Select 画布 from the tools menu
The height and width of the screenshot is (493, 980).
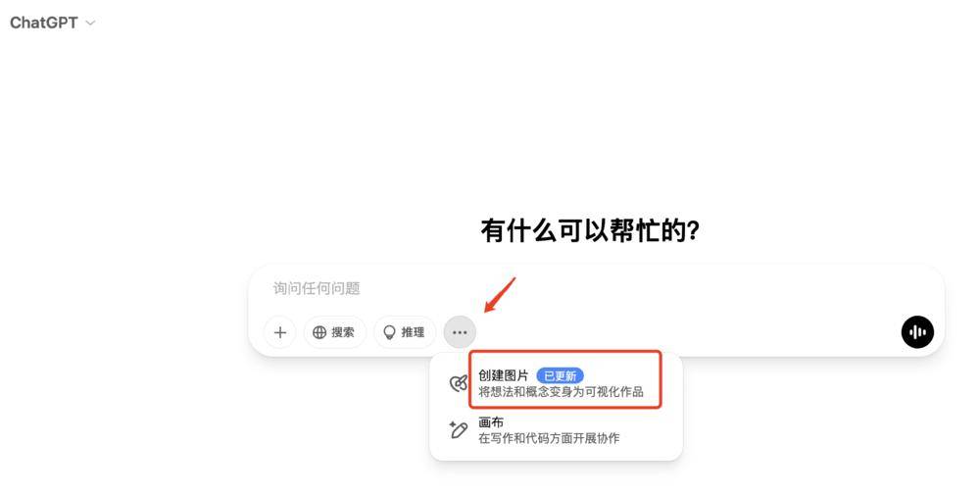pos(557,430)
